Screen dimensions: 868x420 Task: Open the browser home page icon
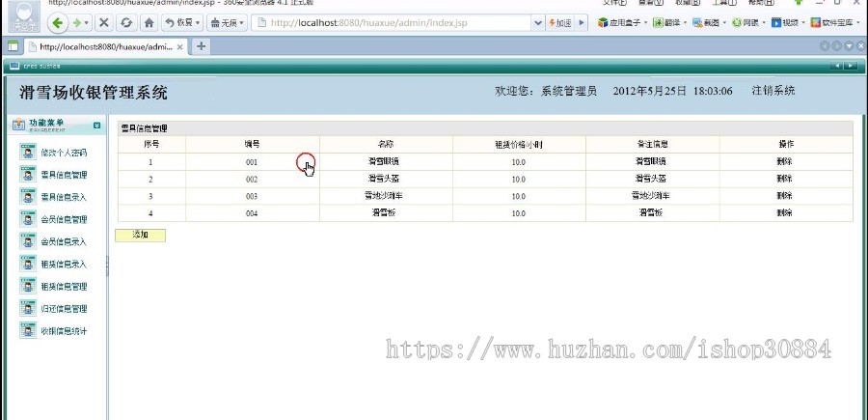point(149,23)
